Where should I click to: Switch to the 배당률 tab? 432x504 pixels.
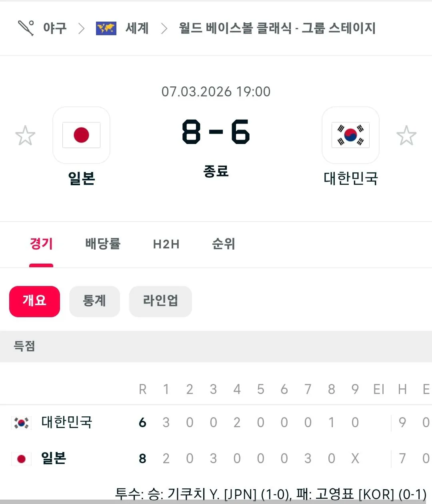pyautogui.click(x=103, y=244)
